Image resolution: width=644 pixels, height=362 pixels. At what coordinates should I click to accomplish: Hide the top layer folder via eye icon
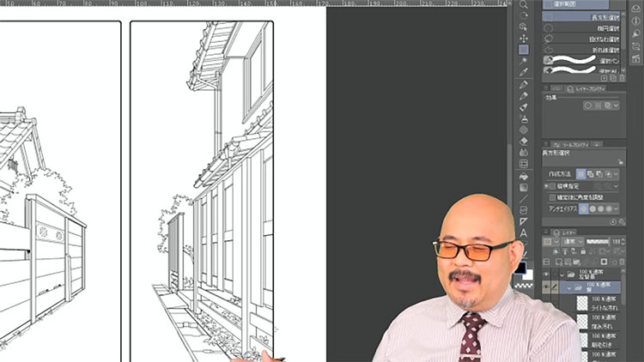[546, 275]
